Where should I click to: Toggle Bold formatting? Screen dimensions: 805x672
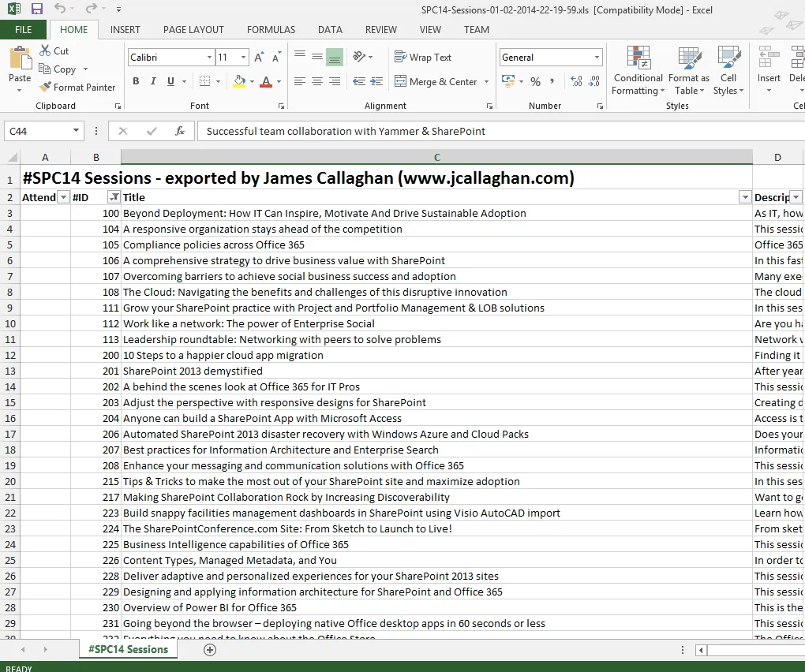coord(136,81)
